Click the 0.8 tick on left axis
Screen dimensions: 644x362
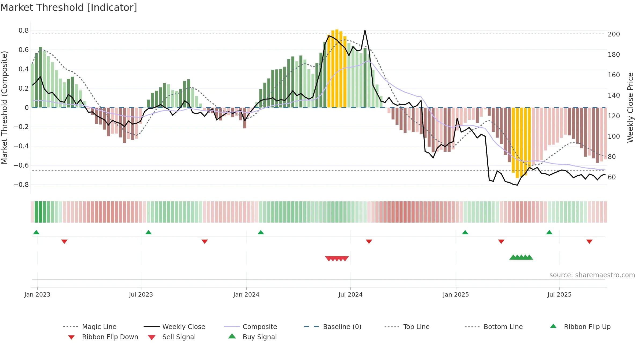pyautogui.click(x=24, y=31)
